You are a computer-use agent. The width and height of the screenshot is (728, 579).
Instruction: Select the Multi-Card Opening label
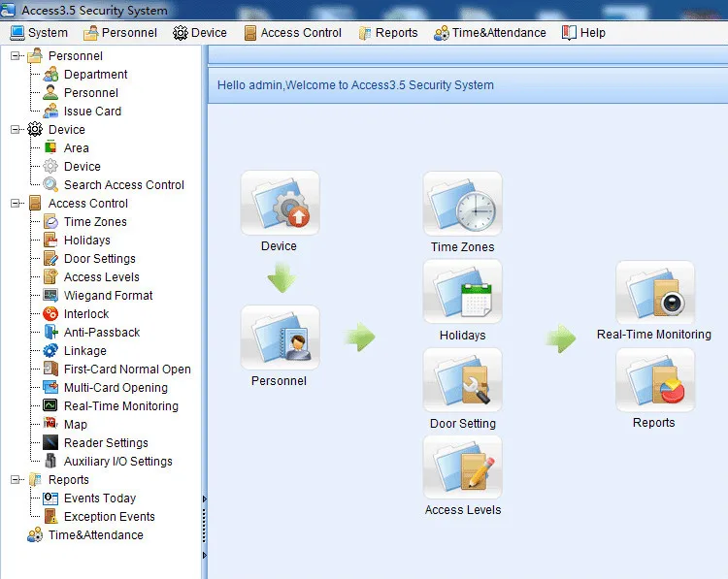coord(116,387)
